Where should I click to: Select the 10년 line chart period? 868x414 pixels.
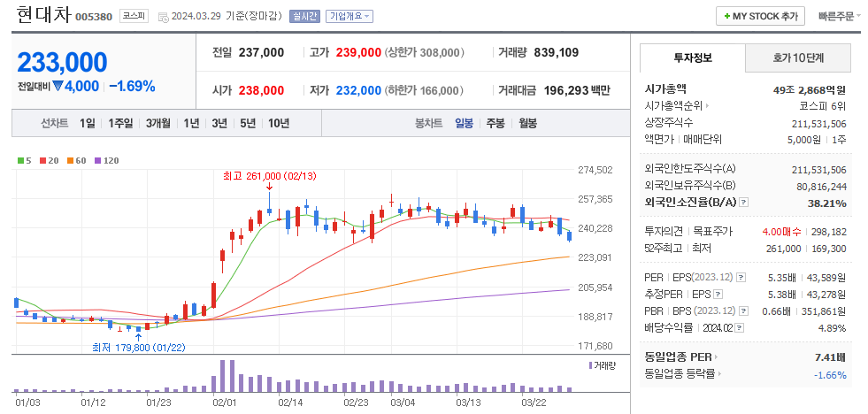tap(279, 124)
